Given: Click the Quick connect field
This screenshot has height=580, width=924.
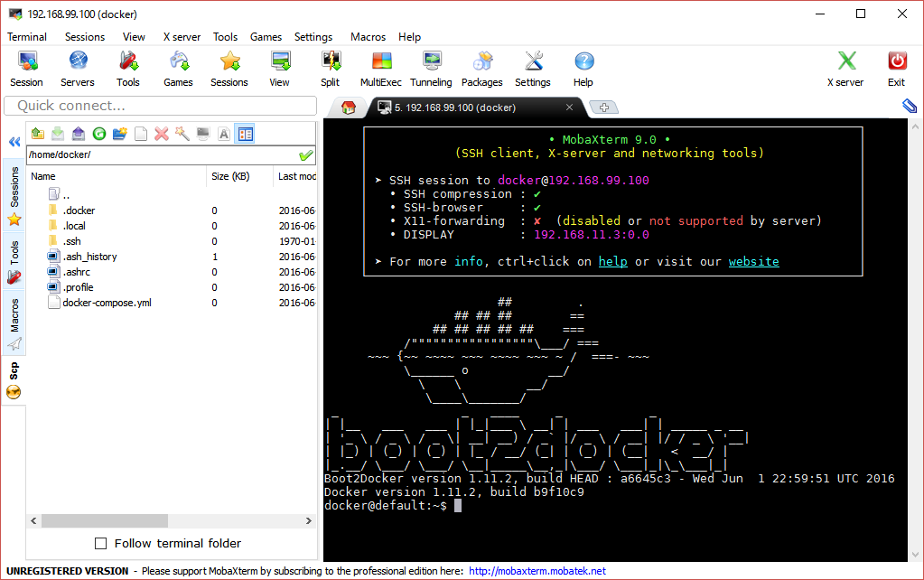Looking at the screenshot, I should [x=159, y=106].
